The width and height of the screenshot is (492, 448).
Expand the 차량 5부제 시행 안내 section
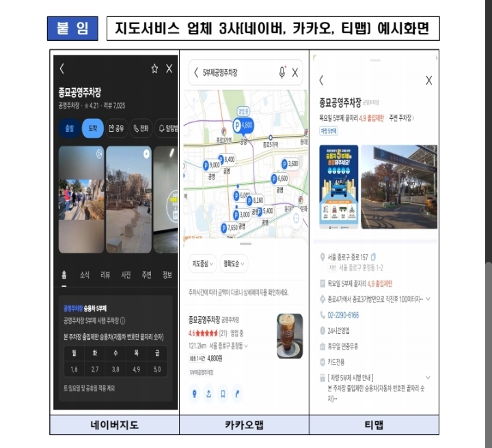click(x=428, y=378)
